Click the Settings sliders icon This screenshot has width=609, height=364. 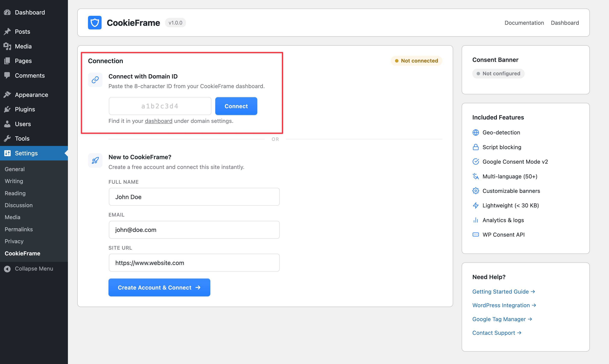[x=7, y=153]
